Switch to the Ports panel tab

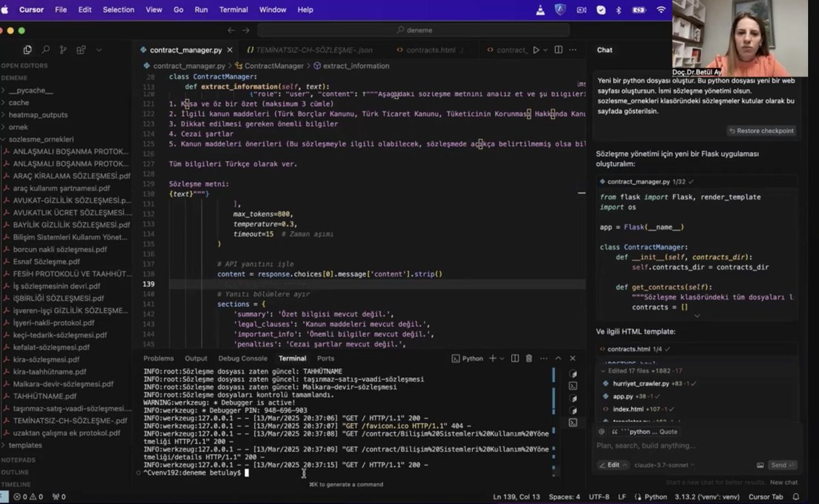326,358
